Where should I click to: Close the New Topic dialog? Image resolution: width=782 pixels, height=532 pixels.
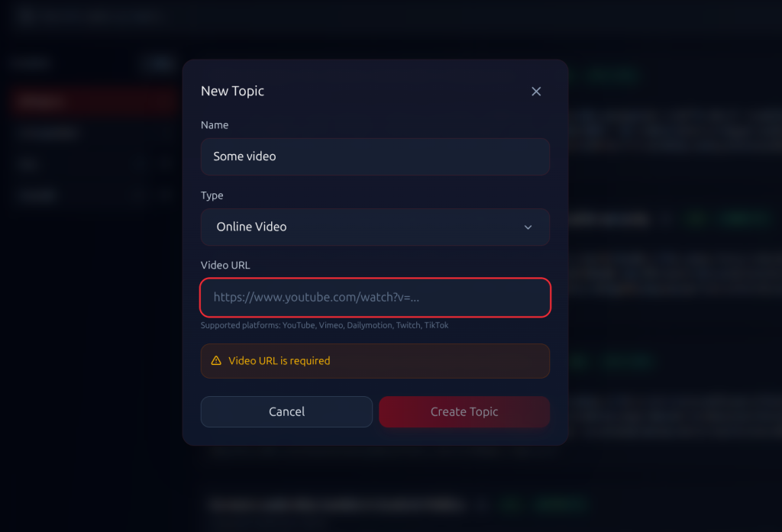[x=536, y=92]
